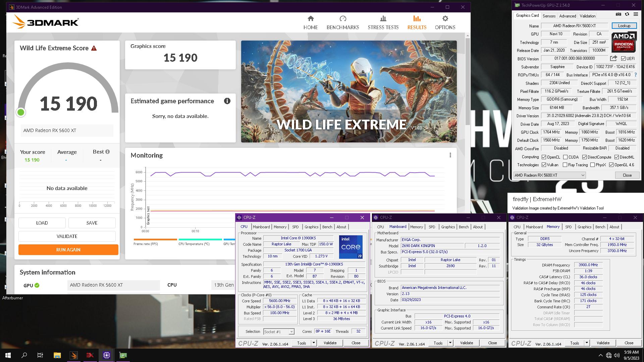Click the SAVE button in 3DMark

pyautogui.click(x=92, y=223)
